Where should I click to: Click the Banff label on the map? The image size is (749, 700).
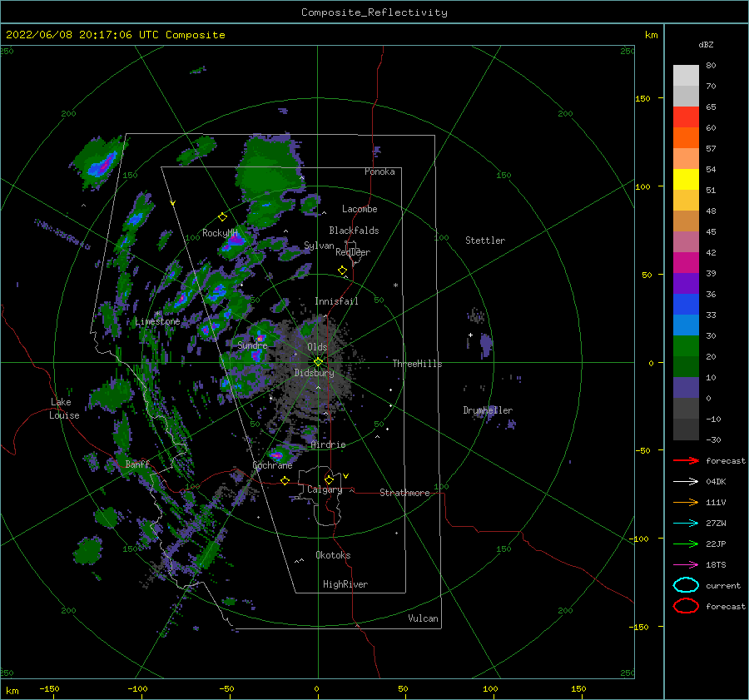click(x=137, y=464)
